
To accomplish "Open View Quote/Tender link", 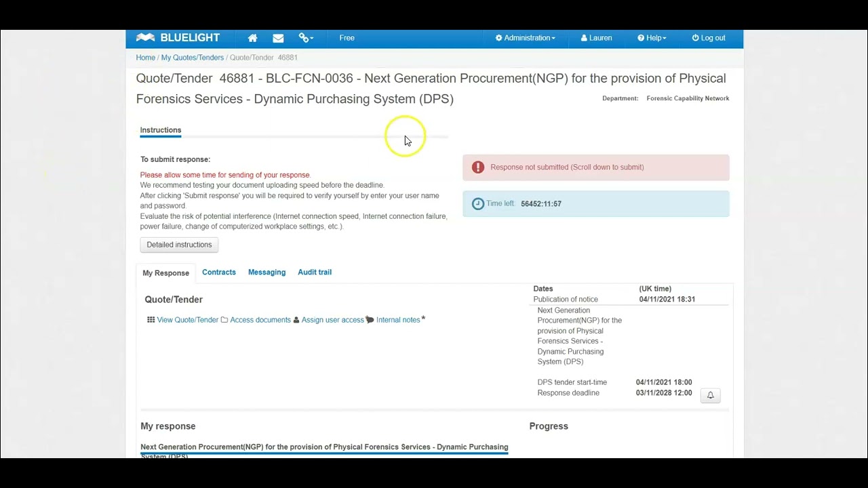I will click(188, 320).
